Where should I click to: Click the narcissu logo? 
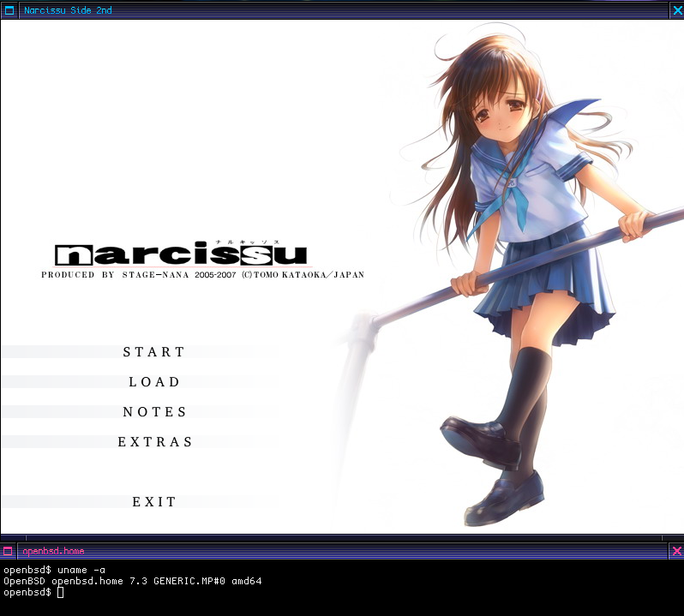pos(180,254)
